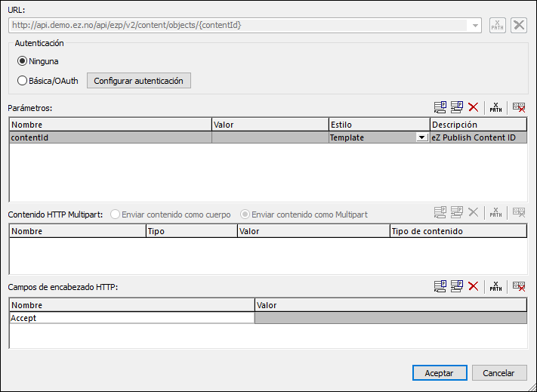
Task: Click the Tipo column header in Multipart table
Action: (x=192, y=231)
